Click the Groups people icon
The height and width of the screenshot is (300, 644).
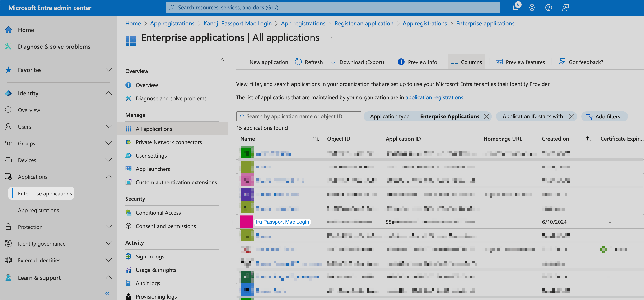(x=9, y=143)
